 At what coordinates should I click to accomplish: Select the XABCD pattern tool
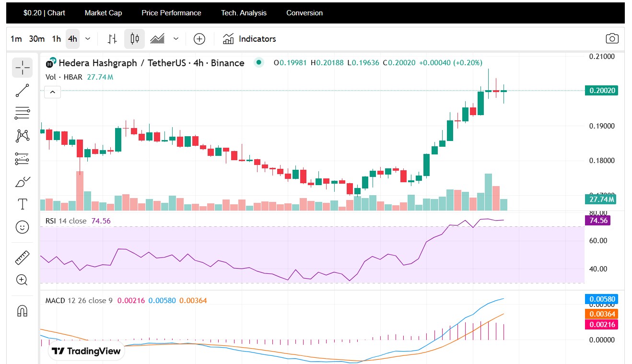(22, 136)
